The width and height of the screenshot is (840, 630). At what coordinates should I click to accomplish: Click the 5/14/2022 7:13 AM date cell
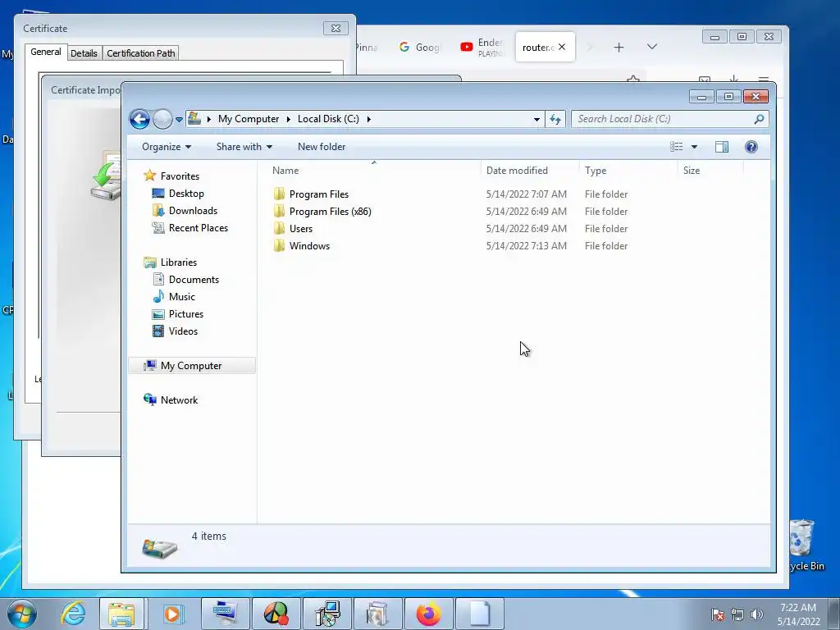tap(526, 245)
